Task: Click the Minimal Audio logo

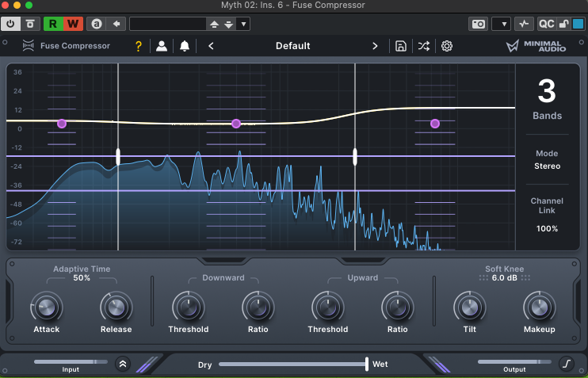Action: click(x=536, y=46)
